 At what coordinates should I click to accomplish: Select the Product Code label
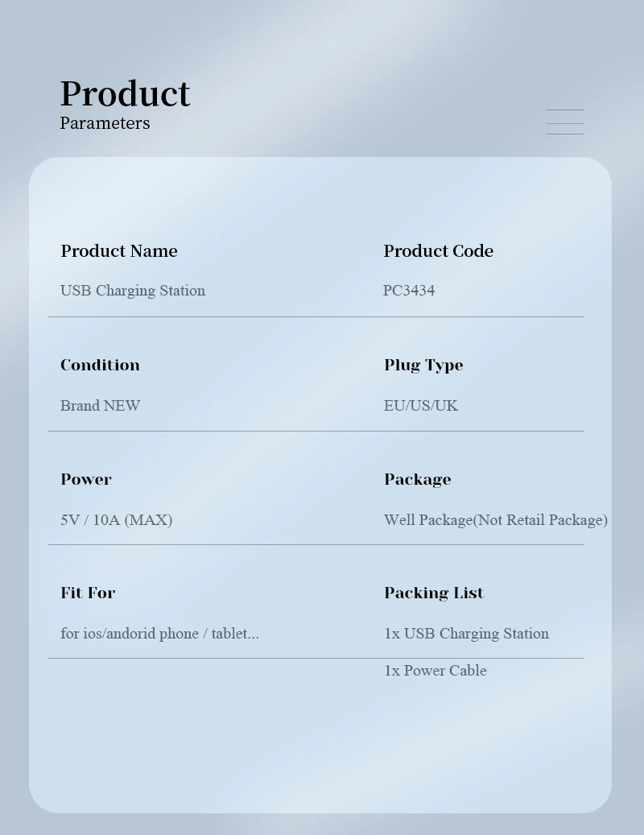coord(438,250)
